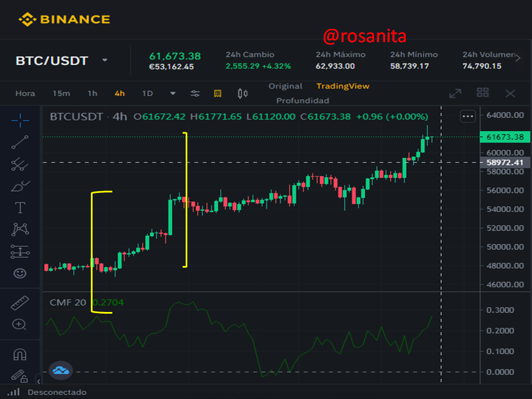The width and height of the screenshot is (532, 399).
Task: Click the crosshair price label 58972.41
Action: pos(505,162)
